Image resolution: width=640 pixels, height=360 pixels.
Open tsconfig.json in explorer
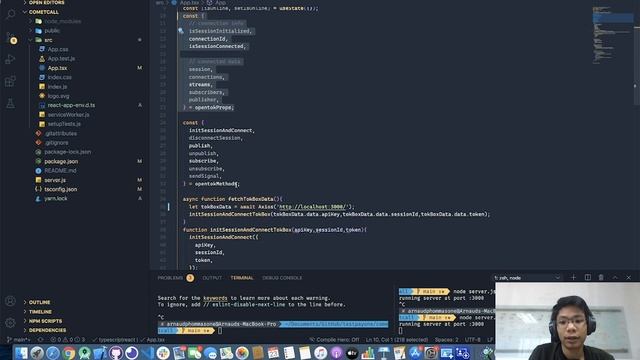pyautogui.click(x=60, y=189)
